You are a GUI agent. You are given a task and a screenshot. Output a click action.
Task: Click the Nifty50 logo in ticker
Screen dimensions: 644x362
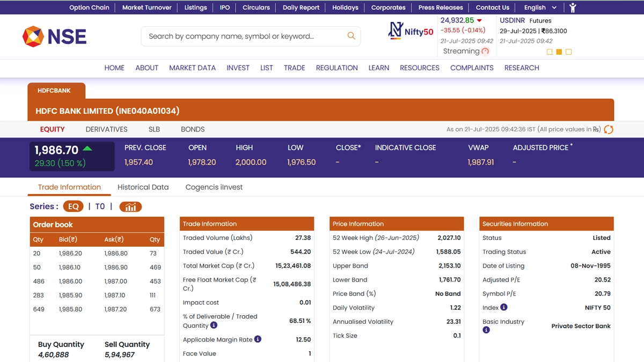411,31
